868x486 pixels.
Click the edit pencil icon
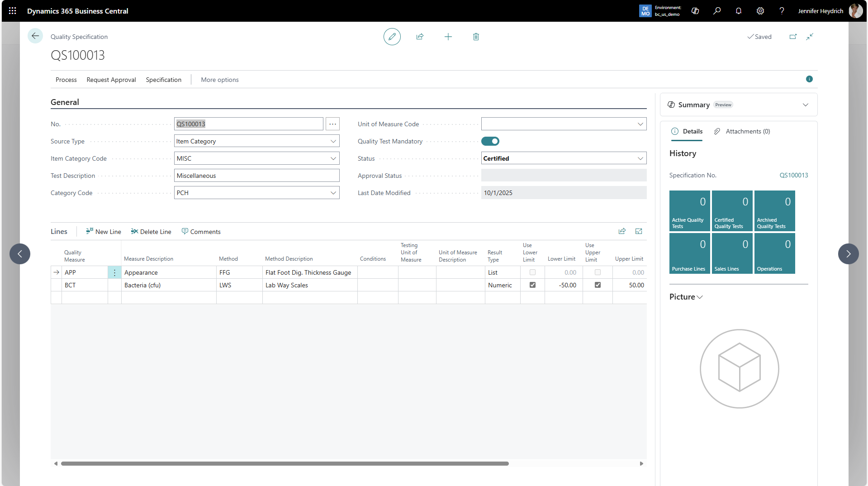(392, 37)
